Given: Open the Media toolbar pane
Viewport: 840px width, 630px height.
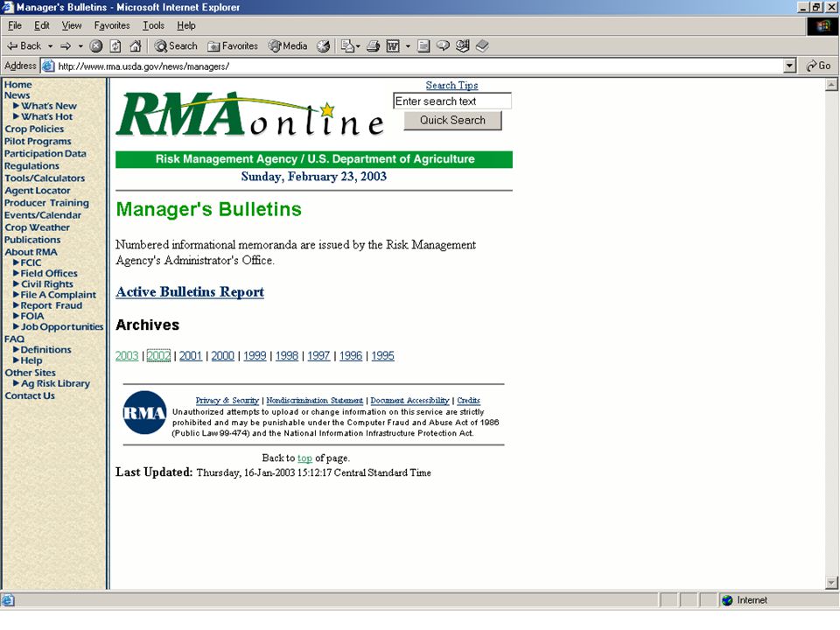Looking at the screenshot, I should point(288,46).
